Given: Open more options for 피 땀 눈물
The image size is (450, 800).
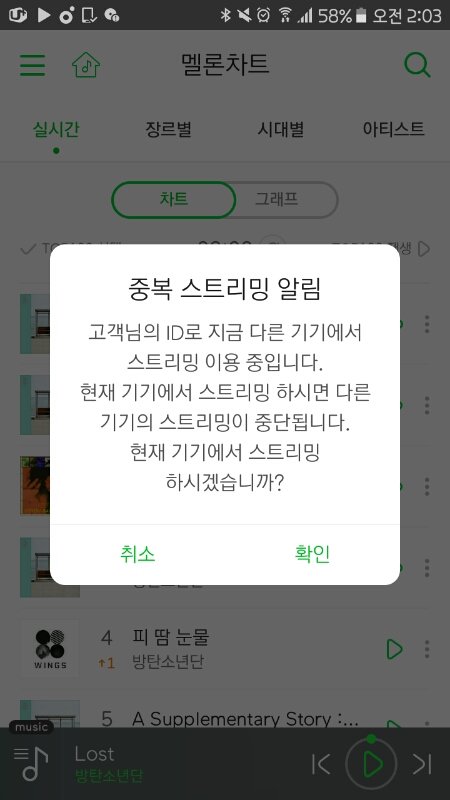Looking at the screenshot, I should (427, 649).
